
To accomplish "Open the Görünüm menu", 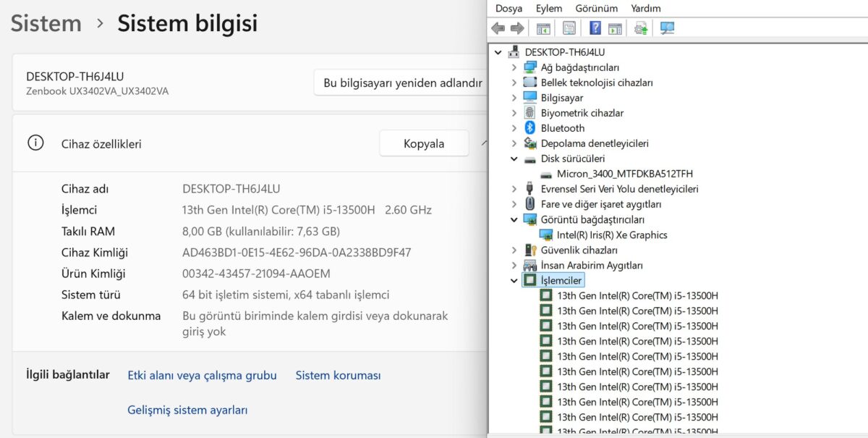I will 597,8.
